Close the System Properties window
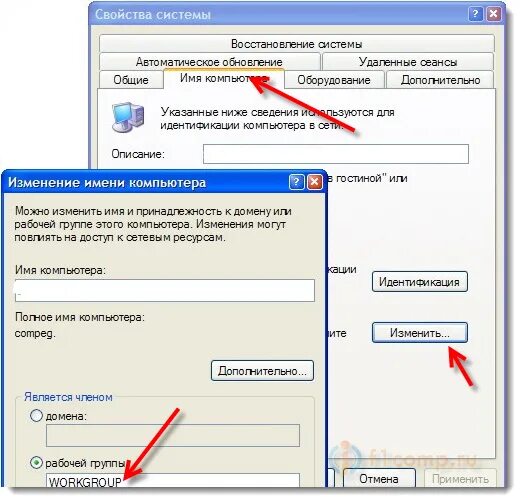The image size is (521, 502). tap(494, 14)
